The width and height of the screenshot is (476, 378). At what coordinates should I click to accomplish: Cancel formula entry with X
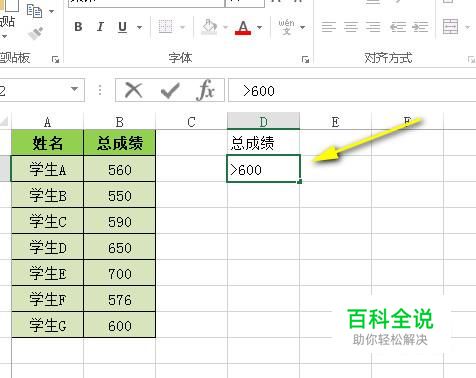[x=134, y=90]
